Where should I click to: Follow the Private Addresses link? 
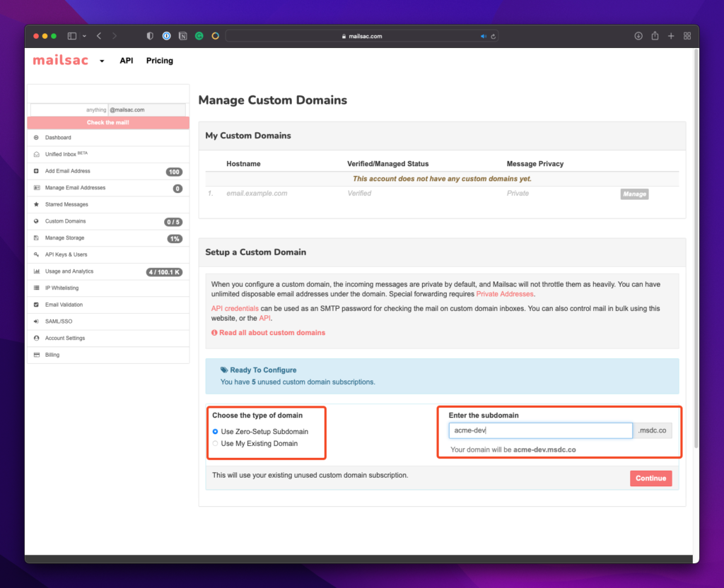pyautogui.click(x=505, y=294)
